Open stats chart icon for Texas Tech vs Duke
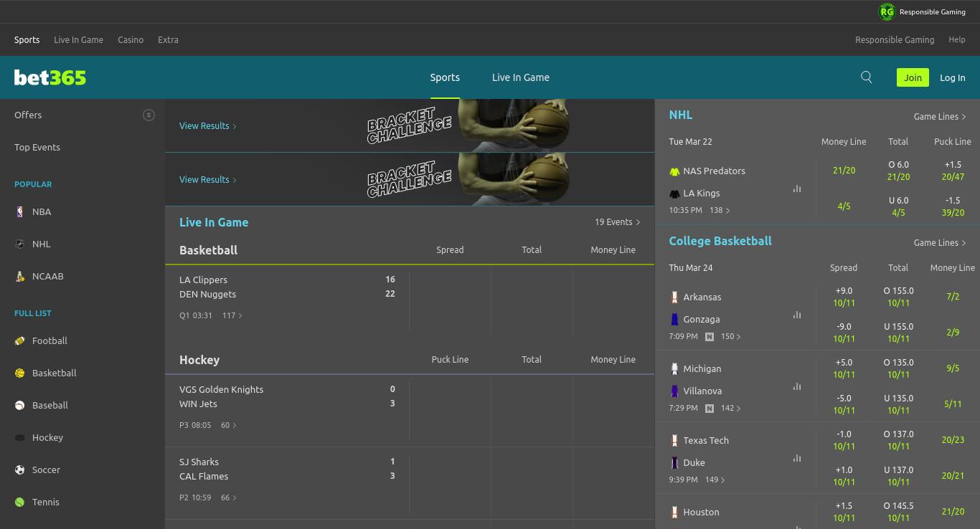The image size is (980, 529). [x=797, y=458]
